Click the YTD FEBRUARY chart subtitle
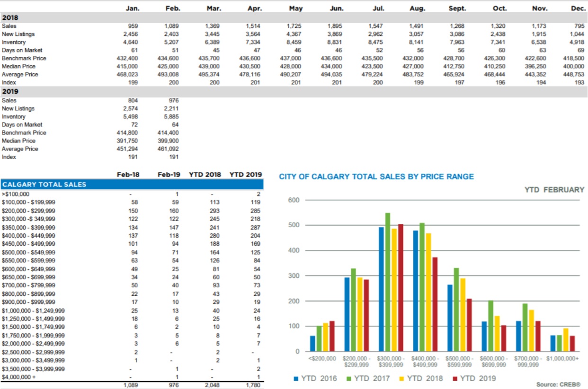 click(554, 190)
